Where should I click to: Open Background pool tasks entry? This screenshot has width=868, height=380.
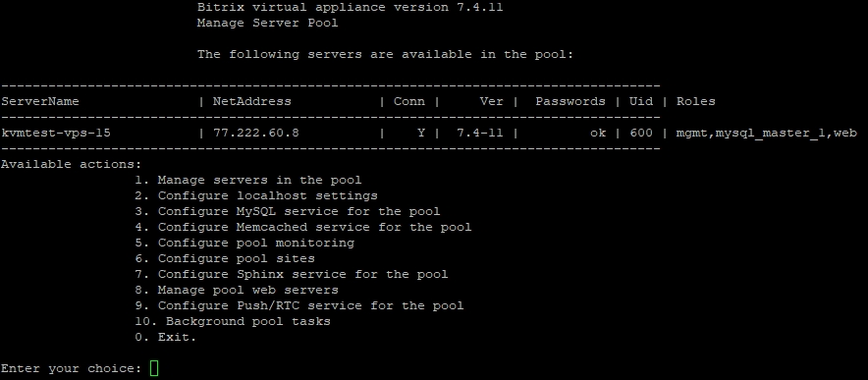coord(233,321)
